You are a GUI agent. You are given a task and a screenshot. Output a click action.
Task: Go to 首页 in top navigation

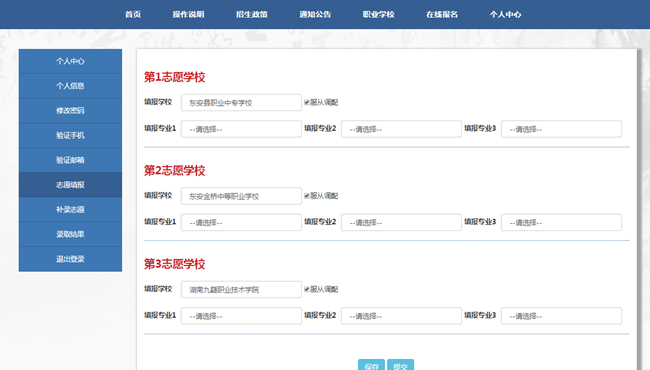133,15
